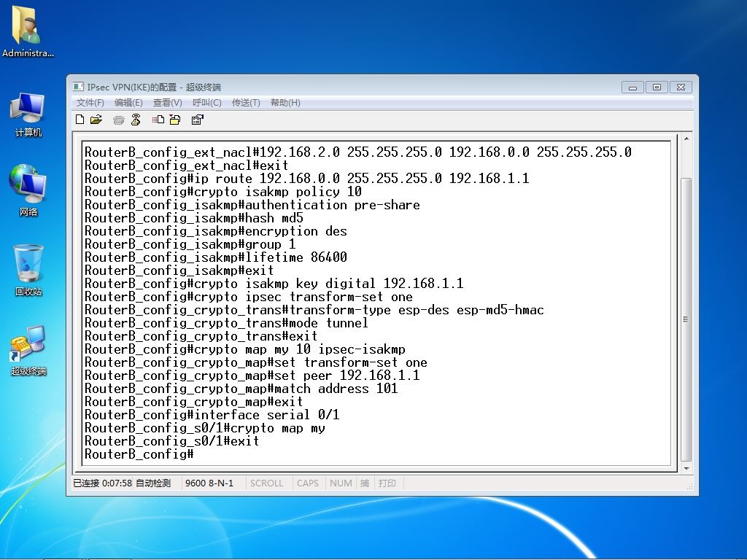Image resolution: width=747 pixels, height=560 pixels.
Task: Select the 计算机 desktop icon
Action: tap(28, 114)
